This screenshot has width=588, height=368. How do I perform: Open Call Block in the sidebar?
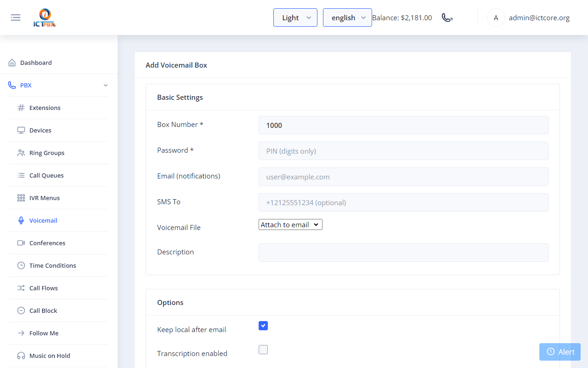pos(59,310)
